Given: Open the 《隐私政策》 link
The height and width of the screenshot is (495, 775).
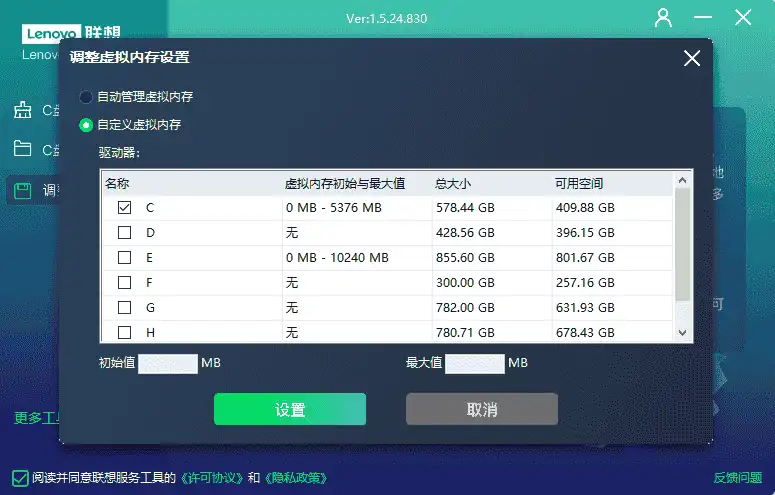Looking at the screenshot, I should [x=296, y=478].
